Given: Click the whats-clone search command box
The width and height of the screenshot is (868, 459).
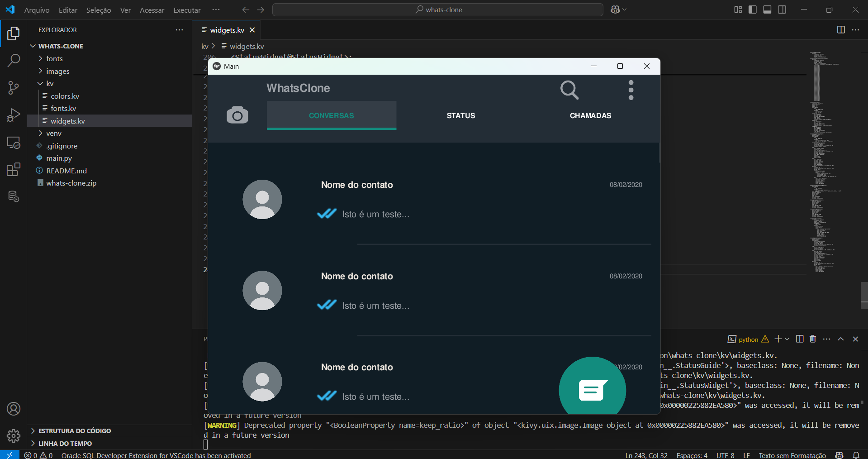Looking at the screenshot, I should tap(437, 10).
